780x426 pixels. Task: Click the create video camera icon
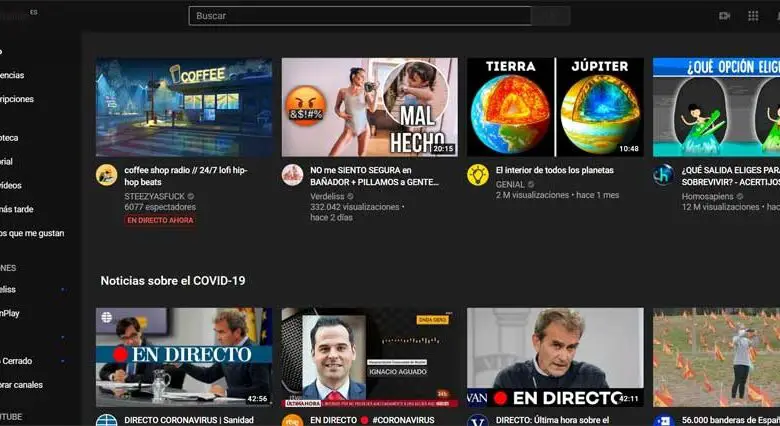click(724, 16)
